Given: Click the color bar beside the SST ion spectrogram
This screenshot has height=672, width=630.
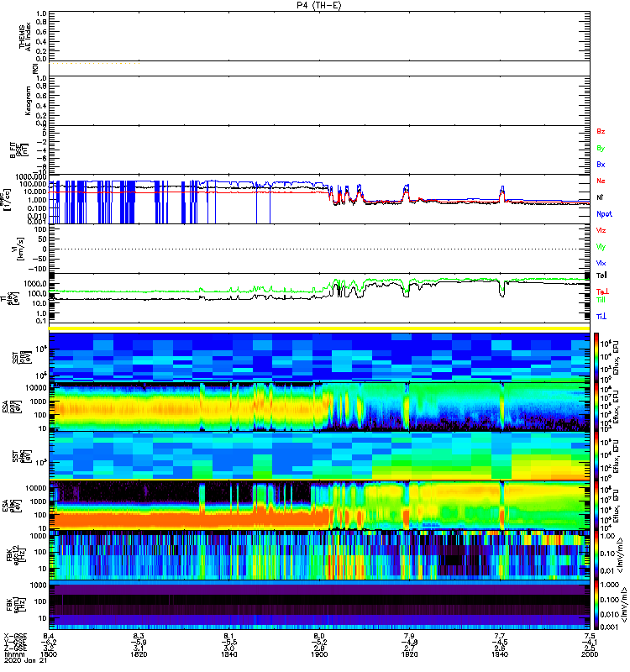Looking at the screenshot, I should [596, 356].
